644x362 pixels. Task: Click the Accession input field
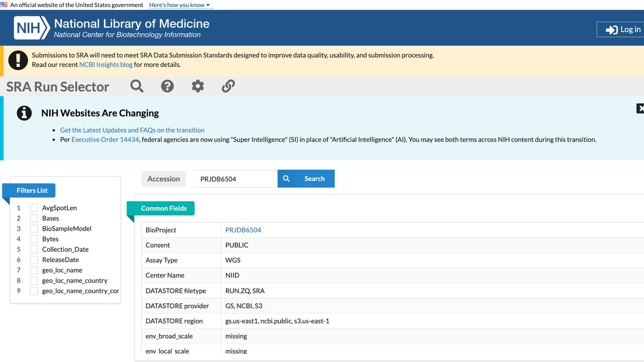coord(235,178)
